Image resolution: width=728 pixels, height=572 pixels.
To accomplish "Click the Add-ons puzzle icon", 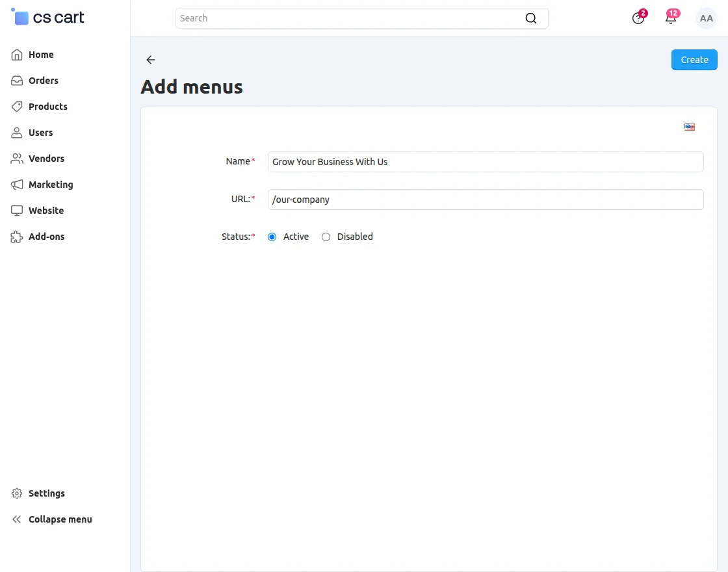I will (17, 237).
